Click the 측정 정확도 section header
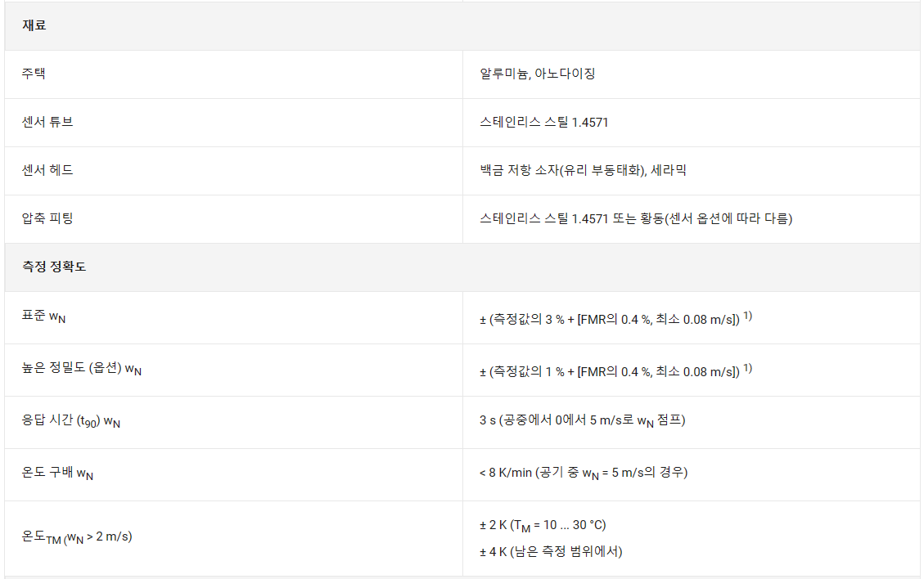This screenshot has width=924, height=579. pyautogui.click(x=54, y=267)
